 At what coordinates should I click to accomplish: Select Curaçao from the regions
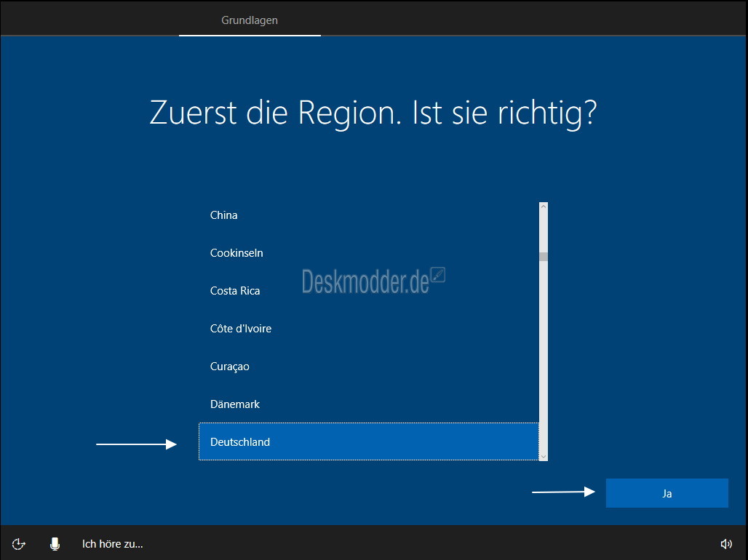tap(369, 367)
